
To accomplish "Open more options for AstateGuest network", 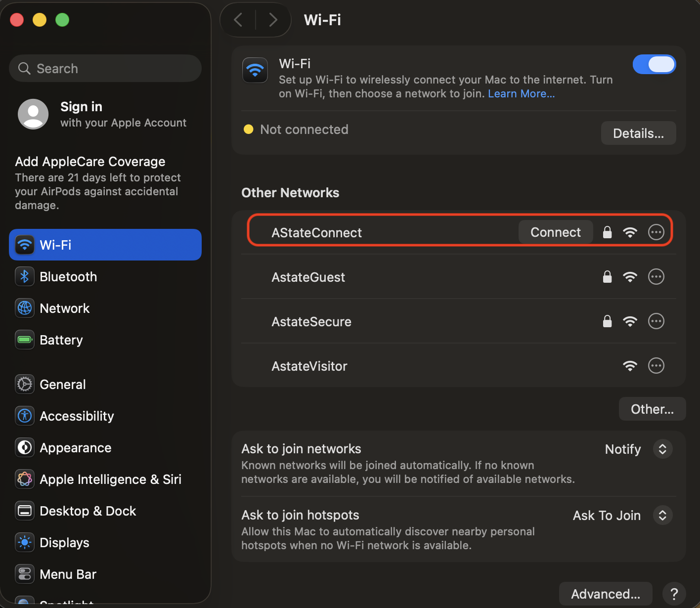I will point(656,277).
